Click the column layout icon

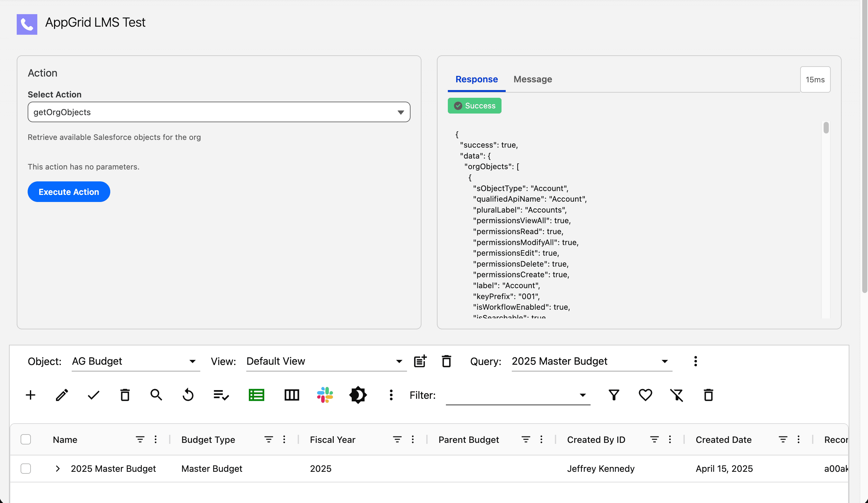coord(292,395)
